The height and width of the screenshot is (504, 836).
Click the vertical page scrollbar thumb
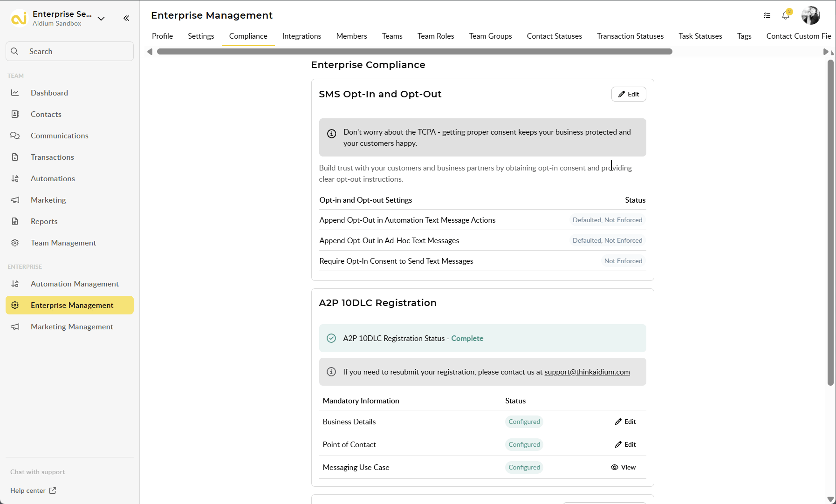[830, 223]
